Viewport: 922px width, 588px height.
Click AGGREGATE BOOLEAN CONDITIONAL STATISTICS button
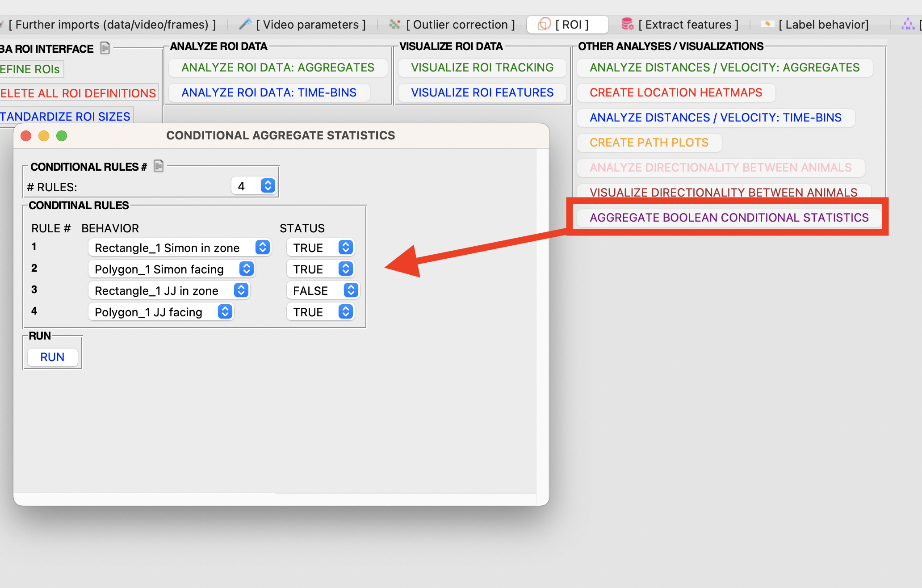coord(729,218)
